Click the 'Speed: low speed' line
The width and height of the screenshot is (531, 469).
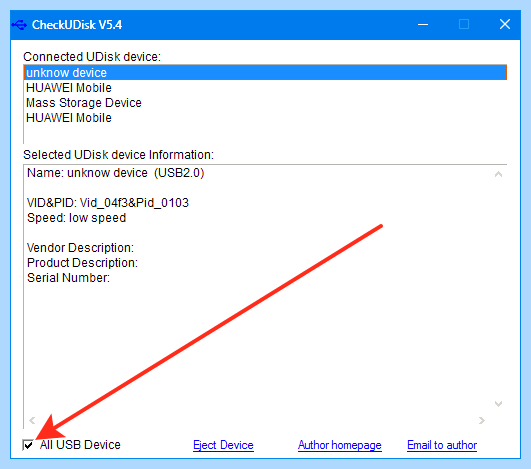tap(76, 217)
